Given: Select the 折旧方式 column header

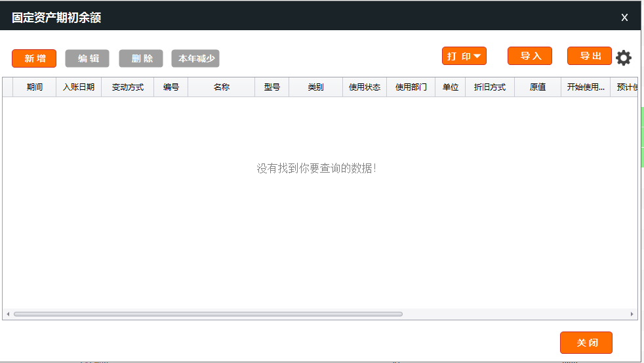Looking at the screenshot, I should [490, 87].
